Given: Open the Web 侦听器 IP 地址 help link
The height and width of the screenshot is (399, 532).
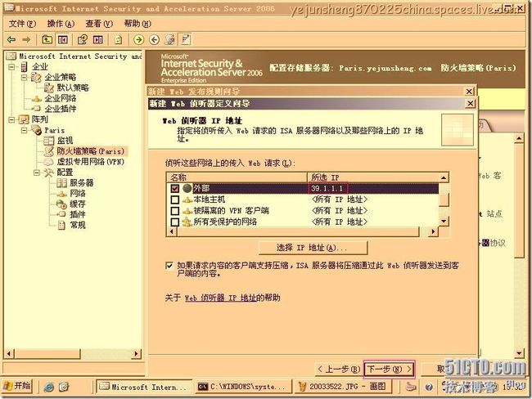Looking at the screenshot, I should point(220,298).
